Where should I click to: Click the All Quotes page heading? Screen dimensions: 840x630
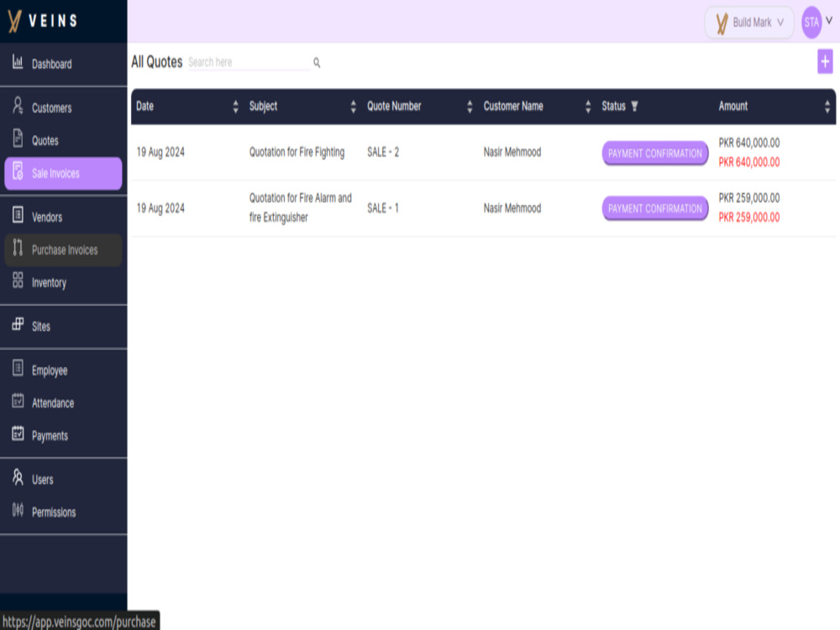(x=157, y=62)
